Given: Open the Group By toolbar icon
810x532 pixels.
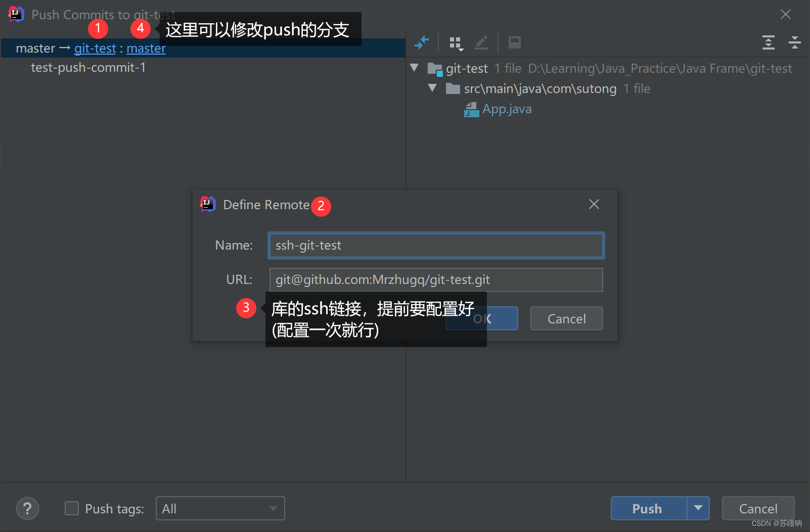Looking at the screenshot, I should click(456, 43).
